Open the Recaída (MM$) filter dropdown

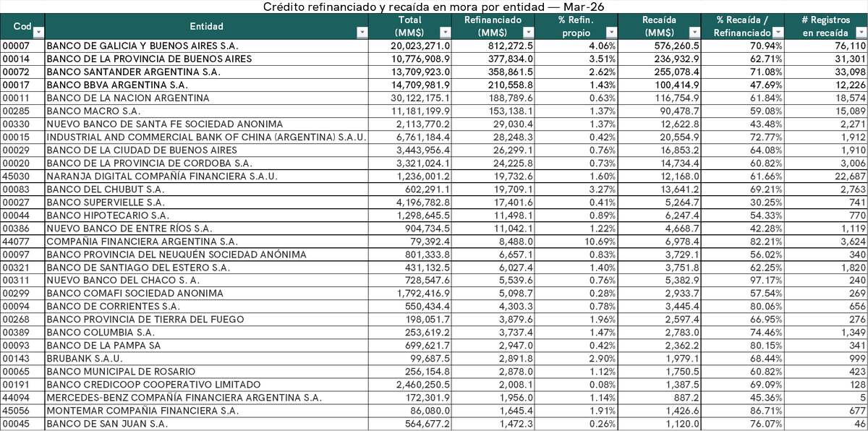pos(695,33)
